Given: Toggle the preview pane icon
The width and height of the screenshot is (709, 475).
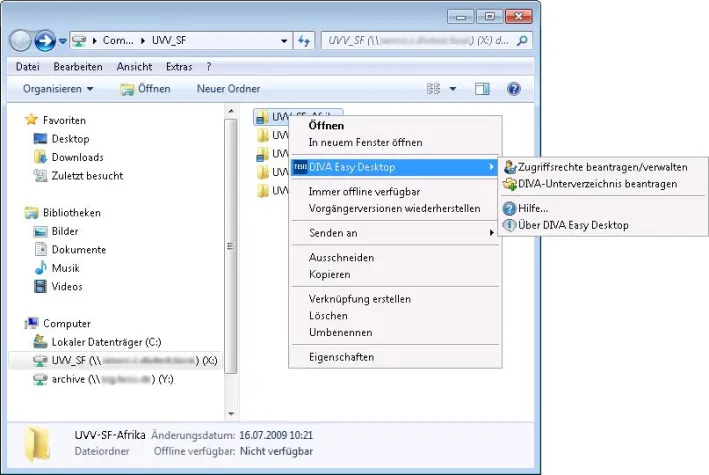Looking at the screenshot, I should pyautogui.click(x=482, y=89).
